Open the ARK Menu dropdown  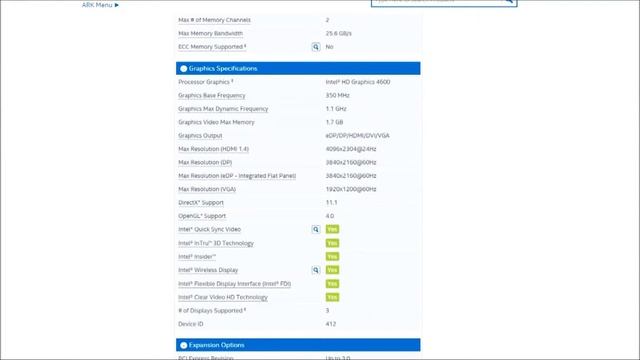[x=100, y=5]
